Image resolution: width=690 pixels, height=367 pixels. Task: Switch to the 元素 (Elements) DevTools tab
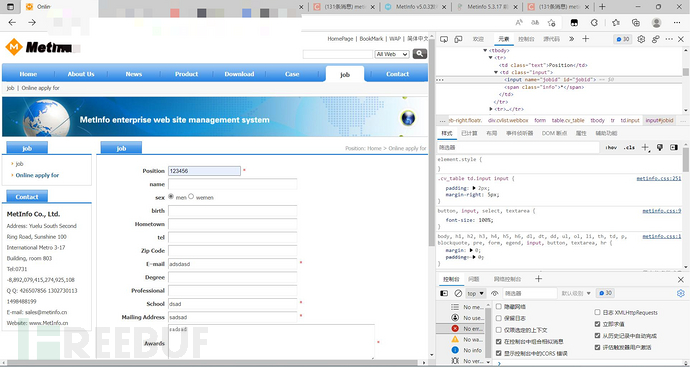(x=503, y=39)
